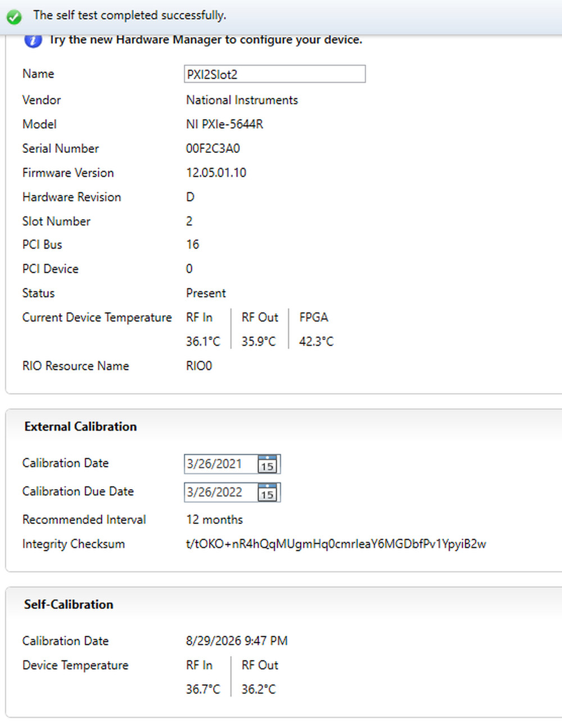Viewport: 562px width, 728px height.
Task: Open calendar picker for Calibration Due Date
Action: (268, 492)
